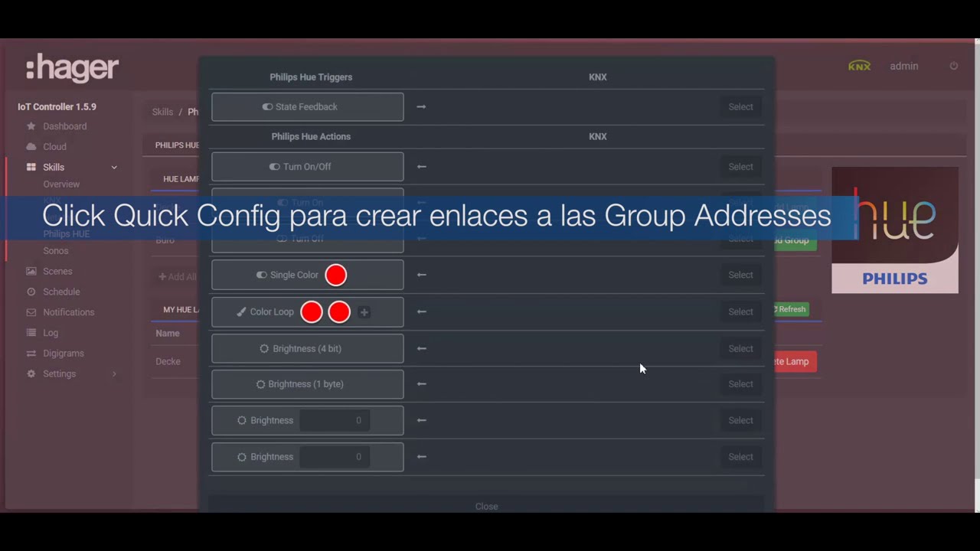980x551 pixels.
Task: Click the State Feedback trigger box
Action: [x=307, y=107]
